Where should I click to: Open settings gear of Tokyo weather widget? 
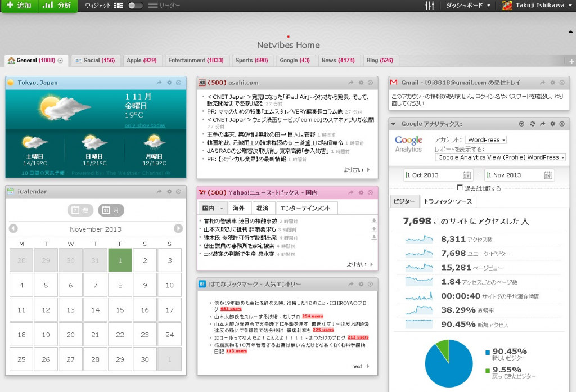(x=169, y=83)
